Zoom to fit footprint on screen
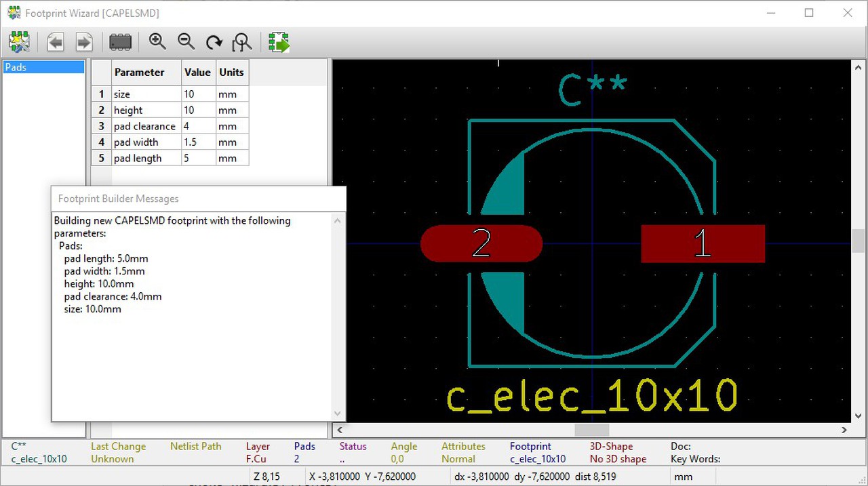The image size is (868, 486). tap(242, 42)
